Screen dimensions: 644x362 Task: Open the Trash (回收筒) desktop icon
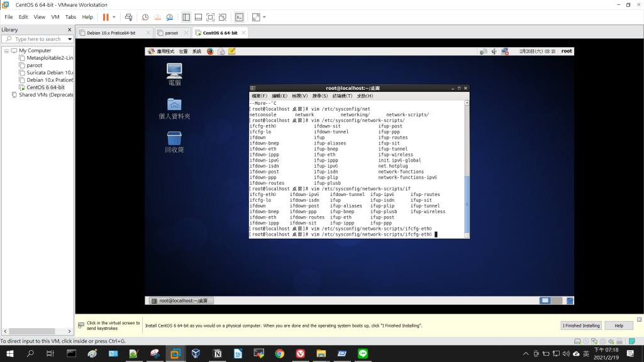click(174, 142)
